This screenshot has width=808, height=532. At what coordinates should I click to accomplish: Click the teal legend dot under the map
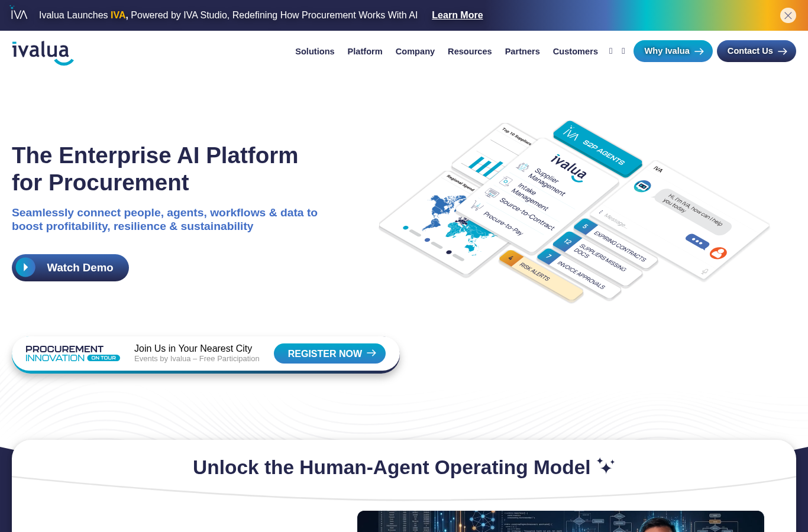(406, 228)
